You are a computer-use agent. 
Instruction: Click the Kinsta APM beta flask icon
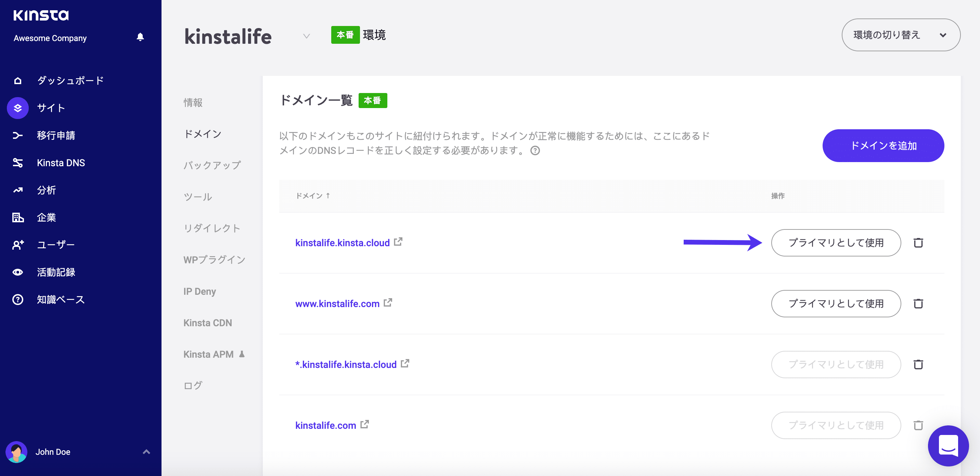242,354
